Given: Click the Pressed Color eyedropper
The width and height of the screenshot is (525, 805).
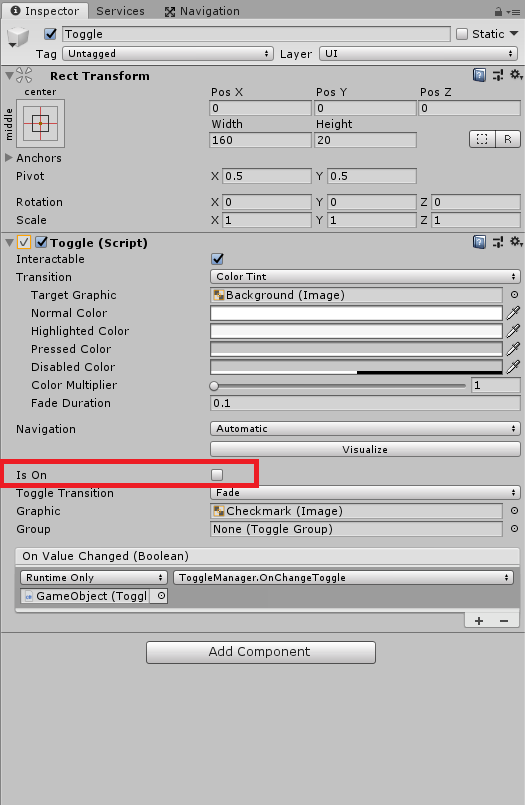Looking at the screenshot, I should click(513, 349).
